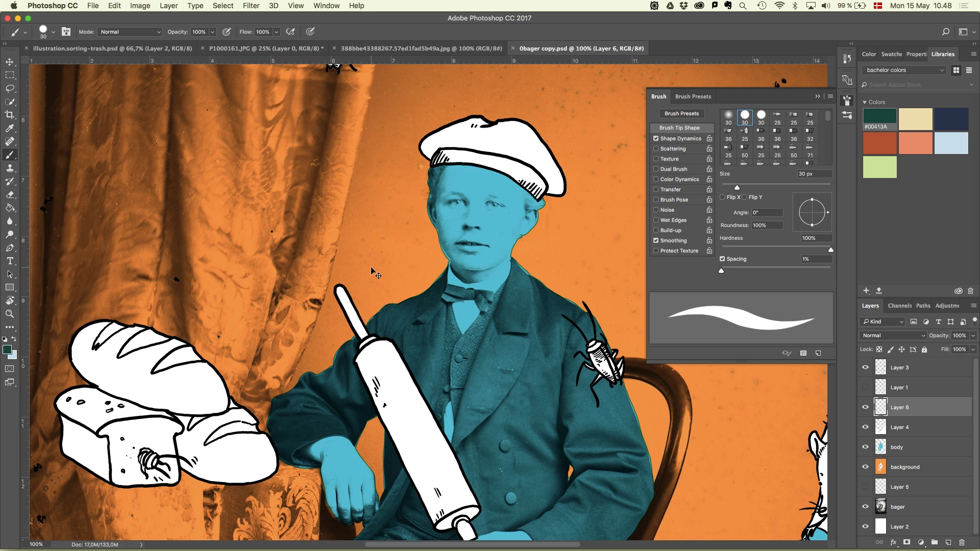Select the Brush Tip Shape option
The width and height of the screenshot is (980, 551).
[679, 128]
